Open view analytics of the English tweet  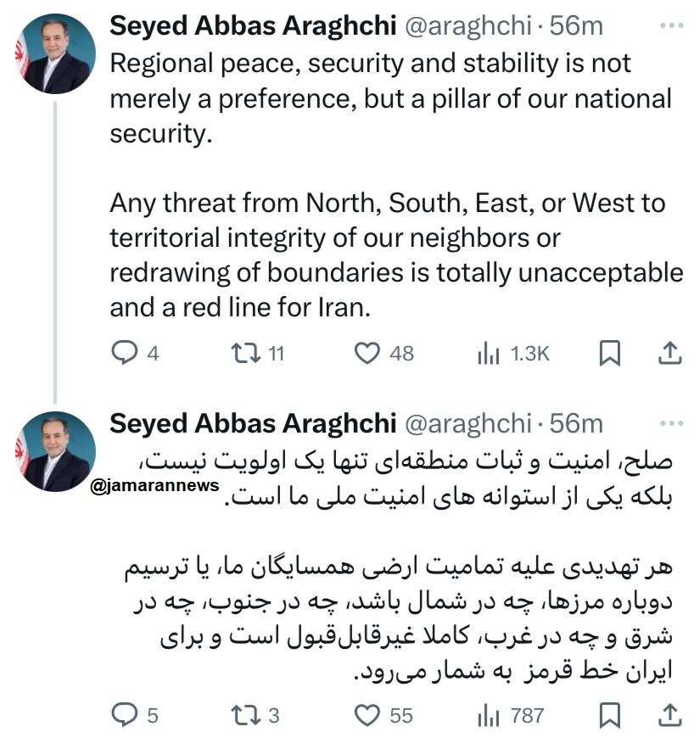click(x=492, y=355)
